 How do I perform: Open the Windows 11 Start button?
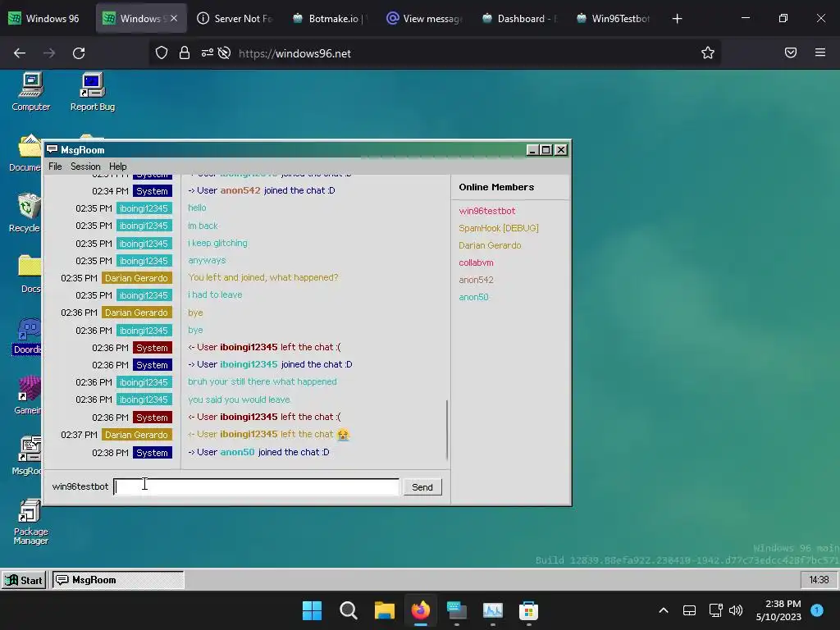click(312, 610)
